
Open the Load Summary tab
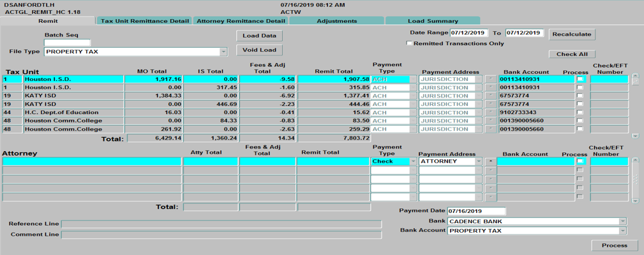[x=432, y=21]
